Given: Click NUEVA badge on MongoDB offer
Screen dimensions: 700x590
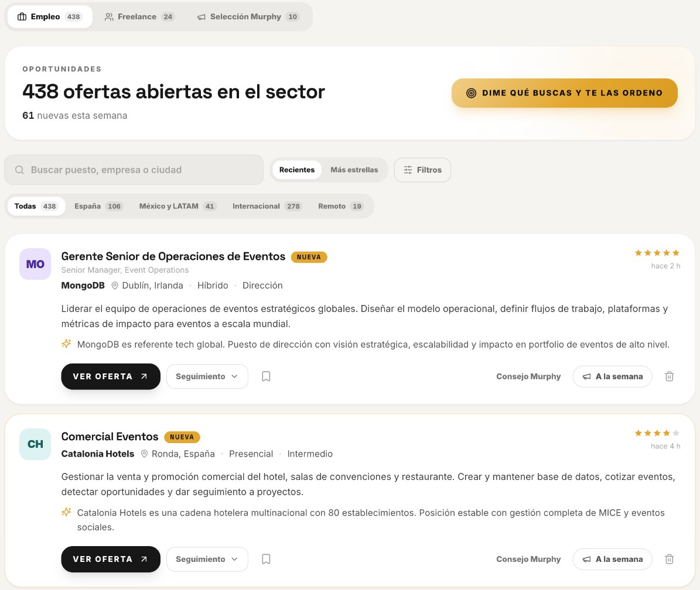Looking at the screenshot, I should point(309,257).
